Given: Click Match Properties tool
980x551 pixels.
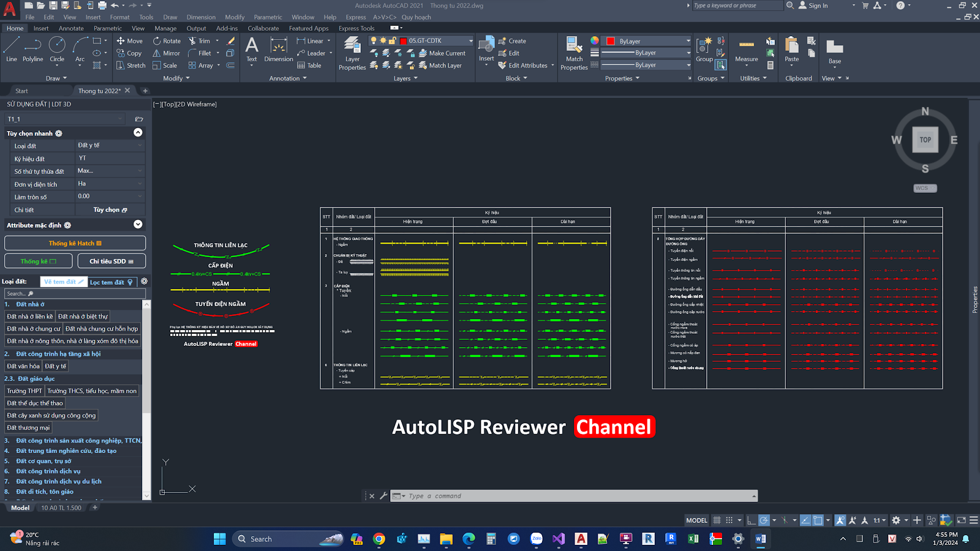Looking at the screenshot, I should tap(574, 54).
